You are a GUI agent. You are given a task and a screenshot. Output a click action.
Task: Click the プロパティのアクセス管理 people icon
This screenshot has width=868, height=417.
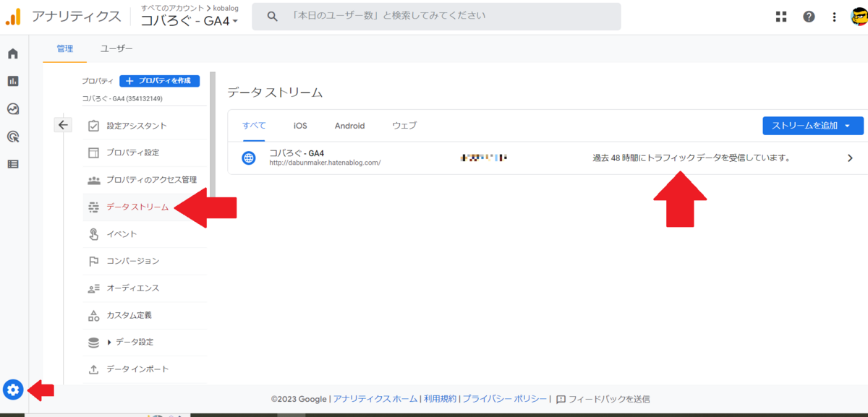tap(93, 180)
